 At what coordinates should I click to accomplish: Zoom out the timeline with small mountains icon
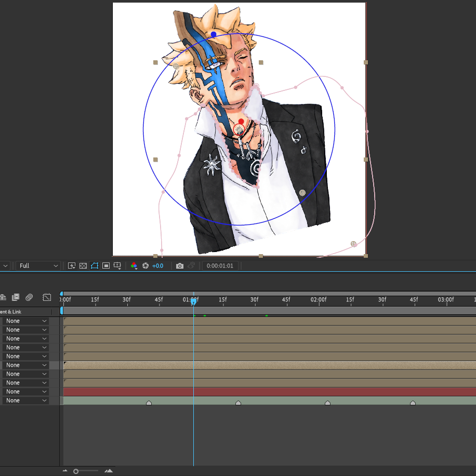64,471
